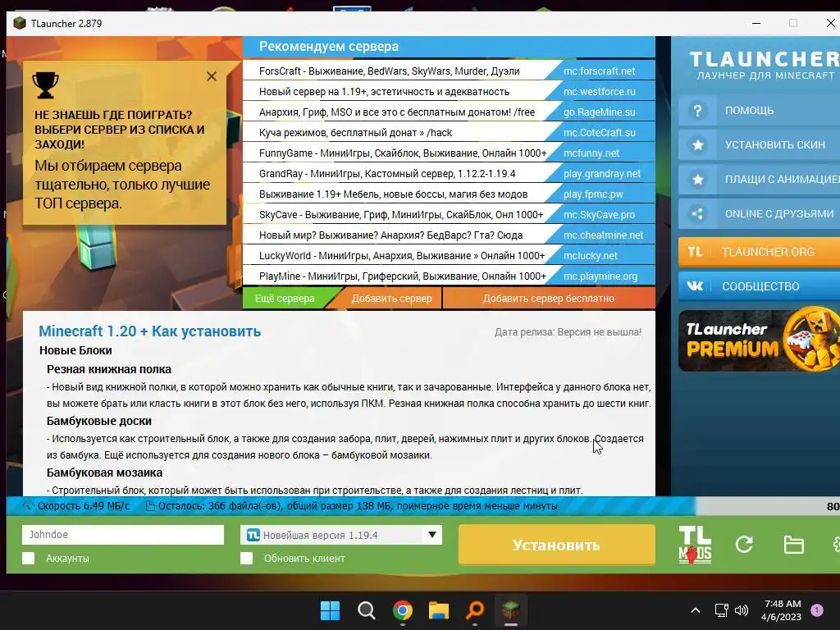
Task: Click the orange magnifier app on the taskbar
Action: tap(475, 610)
